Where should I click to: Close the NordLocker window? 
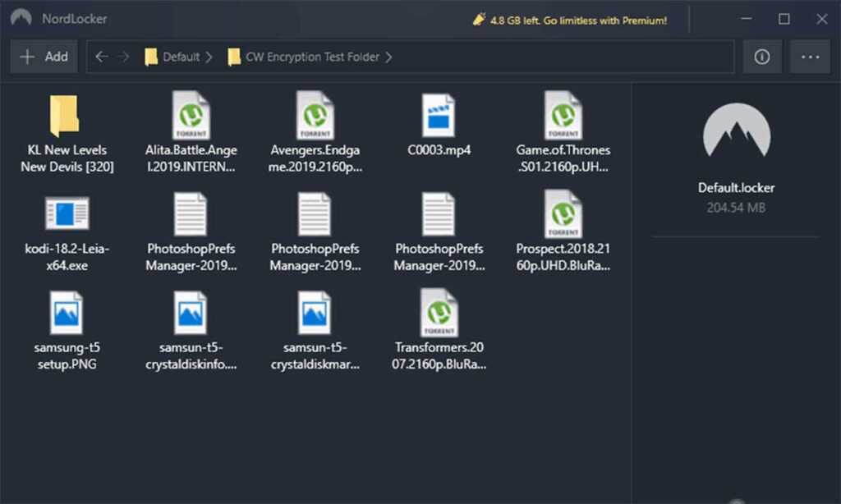[821, 19]
